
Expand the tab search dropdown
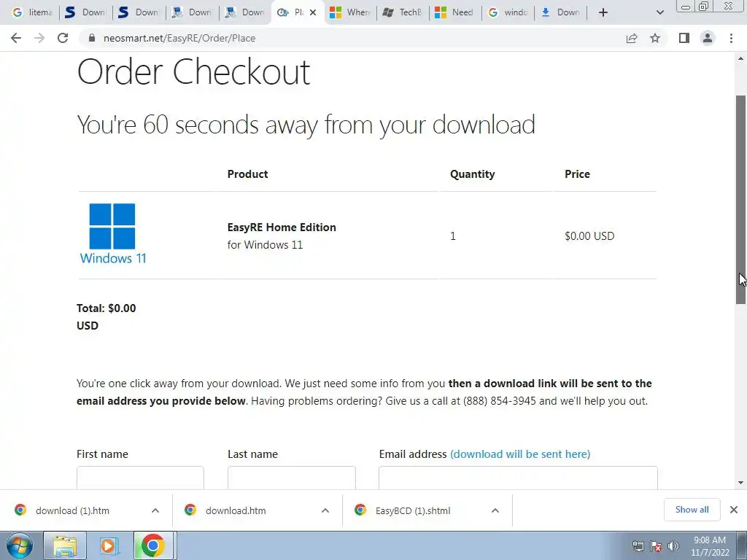pyautogui.click(x=659, y=12)
